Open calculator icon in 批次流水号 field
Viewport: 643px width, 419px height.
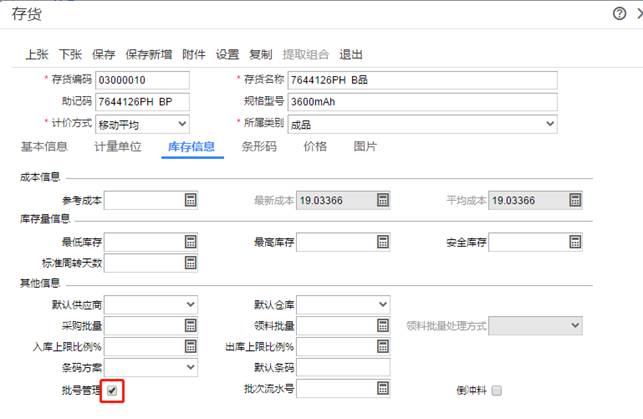click(x=382, y=388)
